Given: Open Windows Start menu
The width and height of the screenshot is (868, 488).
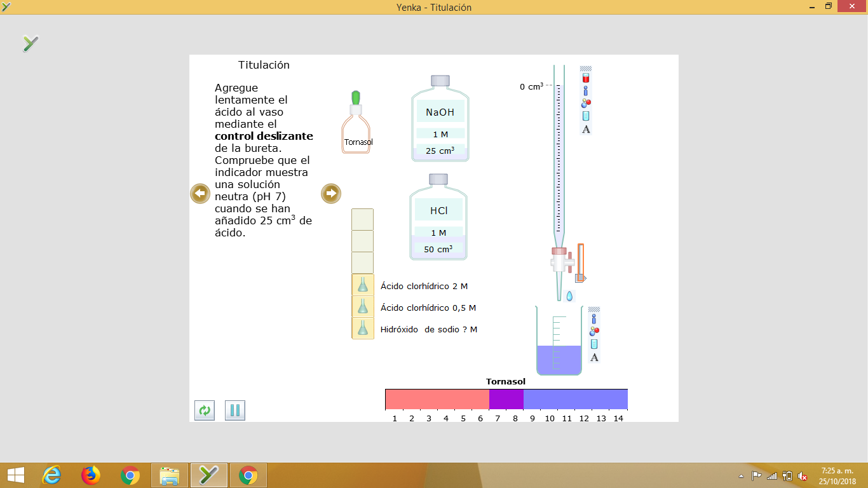Looking at the screenshot, I should pyautogui.click(x=15, y=475).
